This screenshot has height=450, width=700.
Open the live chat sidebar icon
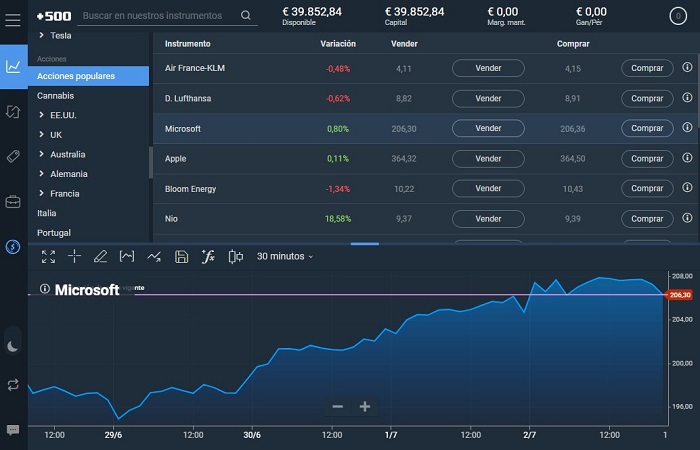[12, 430]
